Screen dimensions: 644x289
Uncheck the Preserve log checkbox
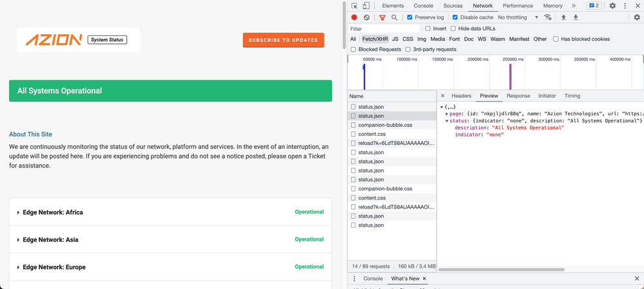[x=410, y=17]
